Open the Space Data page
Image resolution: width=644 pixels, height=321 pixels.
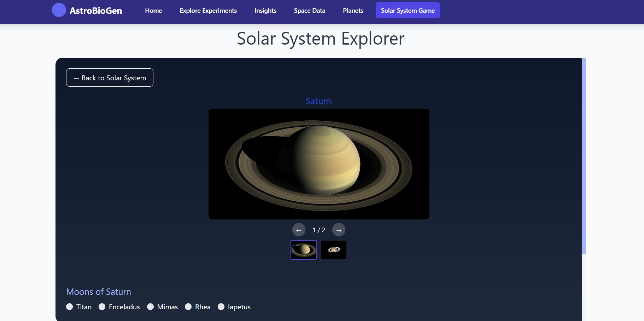310,10
